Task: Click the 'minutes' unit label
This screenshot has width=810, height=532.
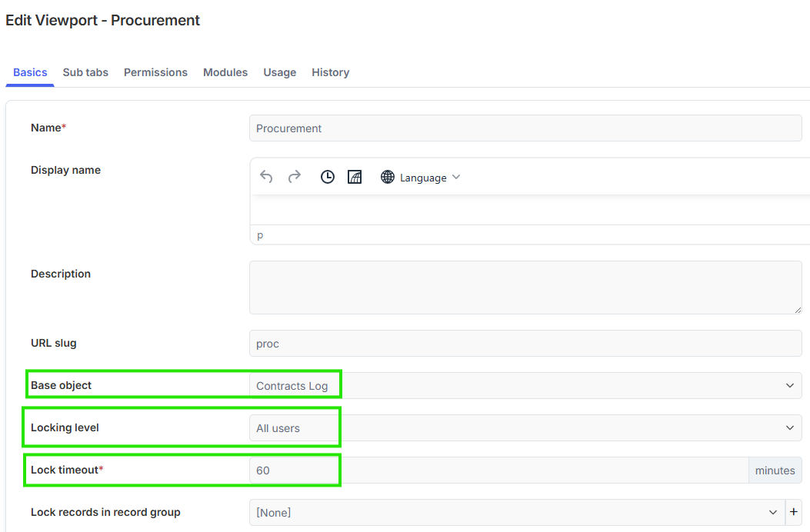Action: point(775,470)
